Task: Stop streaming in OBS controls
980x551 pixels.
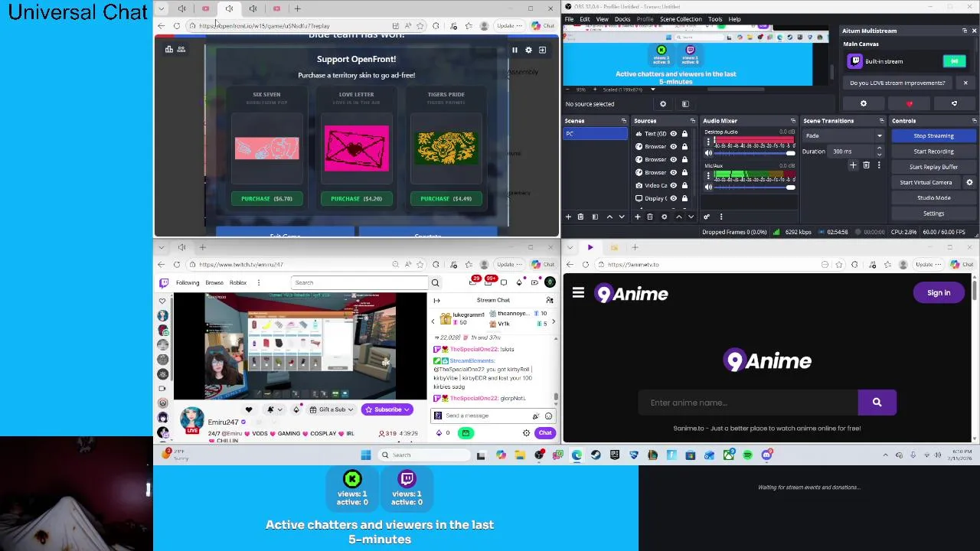Action: point(933,136)
